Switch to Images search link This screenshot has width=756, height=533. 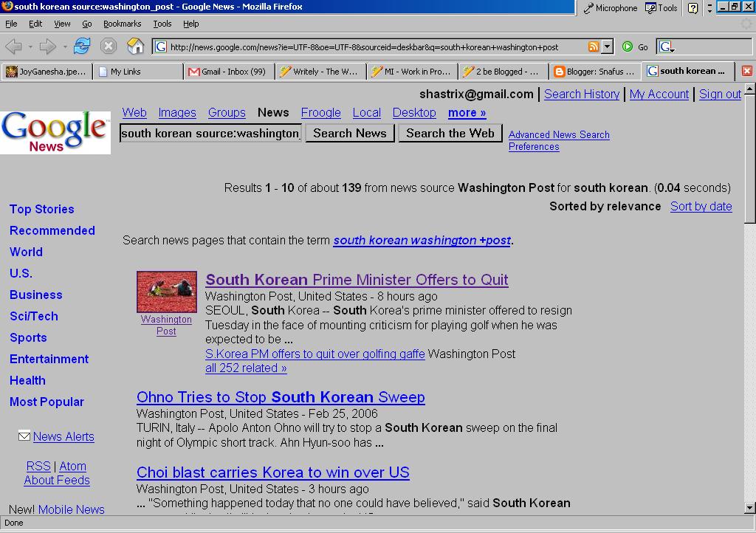(177, 113)
